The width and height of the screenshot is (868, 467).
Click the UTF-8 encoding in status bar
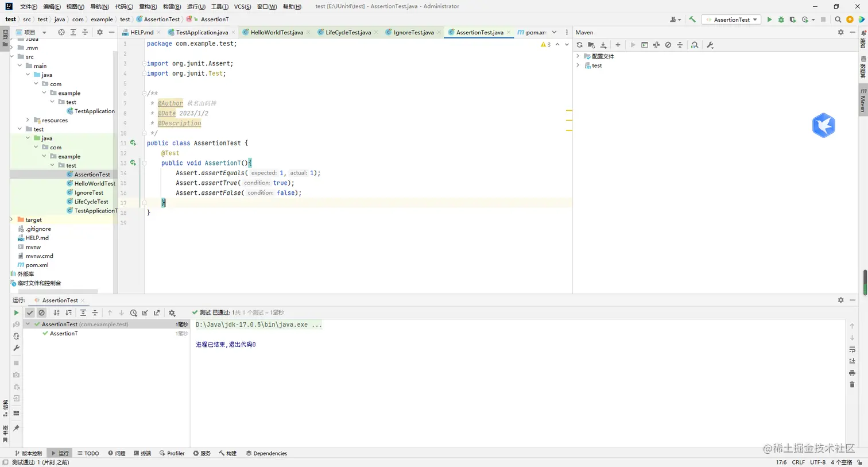coord(817,462)
